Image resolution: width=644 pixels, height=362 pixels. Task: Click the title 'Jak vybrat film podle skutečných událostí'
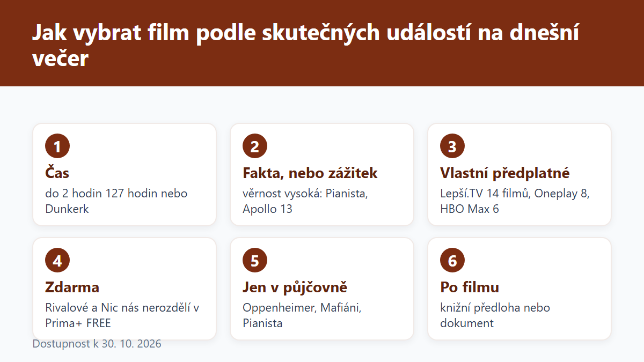[252, 33]
